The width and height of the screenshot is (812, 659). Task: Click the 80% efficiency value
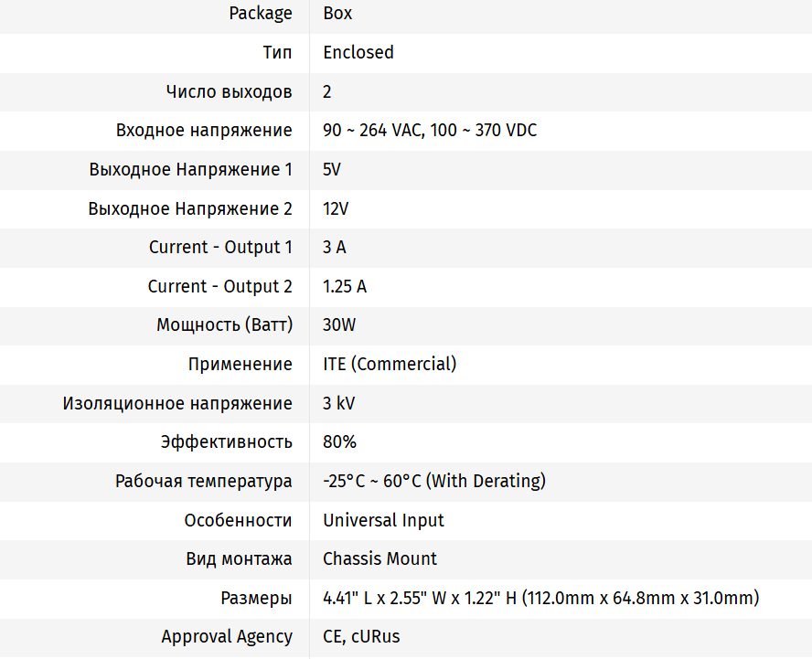(339, 442)
